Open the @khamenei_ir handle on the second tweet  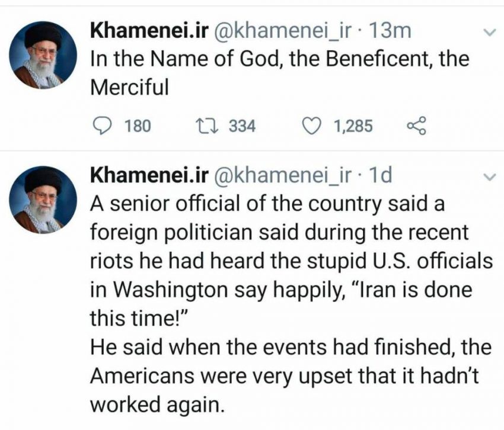click(x=283, y=175)
